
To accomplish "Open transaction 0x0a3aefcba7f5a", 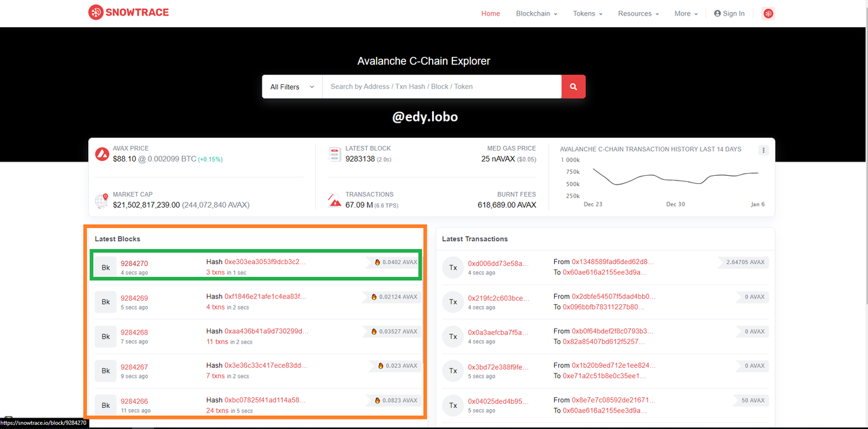I will [x=498, y=333].
